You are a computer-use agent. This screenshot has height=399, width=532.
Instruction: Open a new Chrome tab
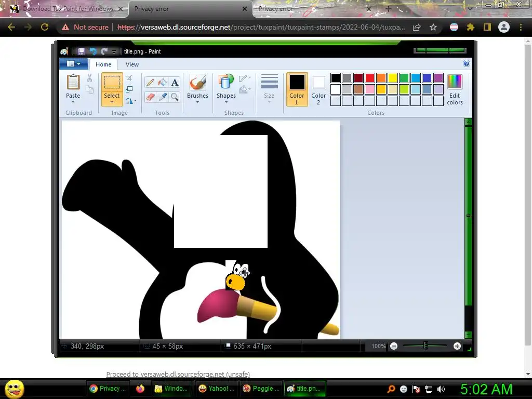[389, 9]
